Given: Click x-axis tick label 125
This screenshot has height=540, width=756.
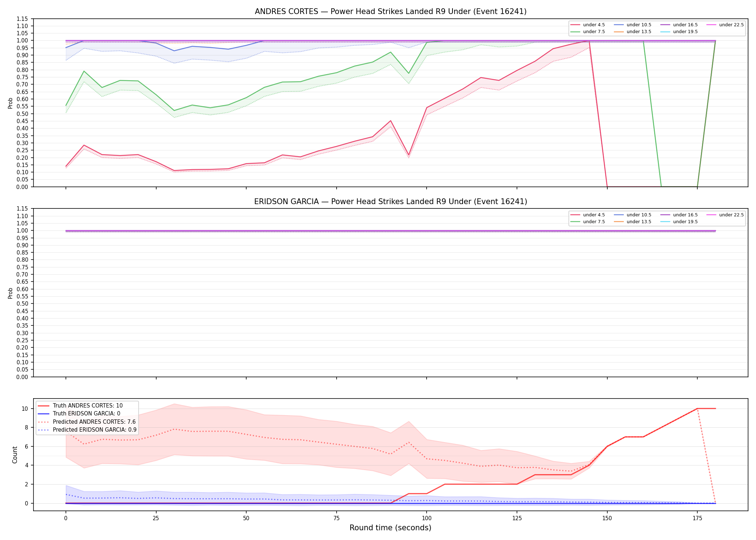Looking at the screenshot, I should point(517,518).
